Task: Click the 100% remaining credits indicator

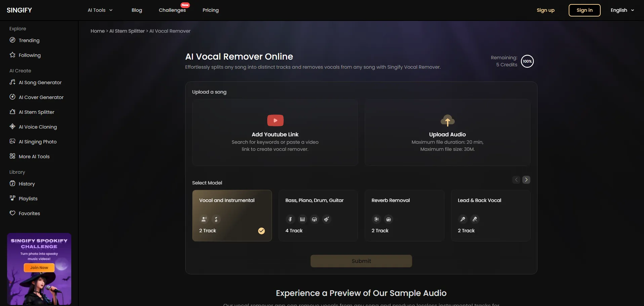Action: click(x=527, y=61)
